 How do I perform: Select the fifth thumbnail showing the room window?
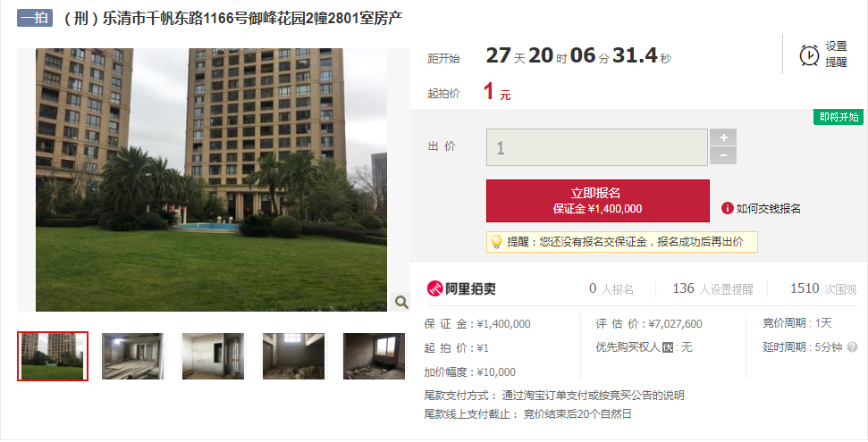[374, 356]
